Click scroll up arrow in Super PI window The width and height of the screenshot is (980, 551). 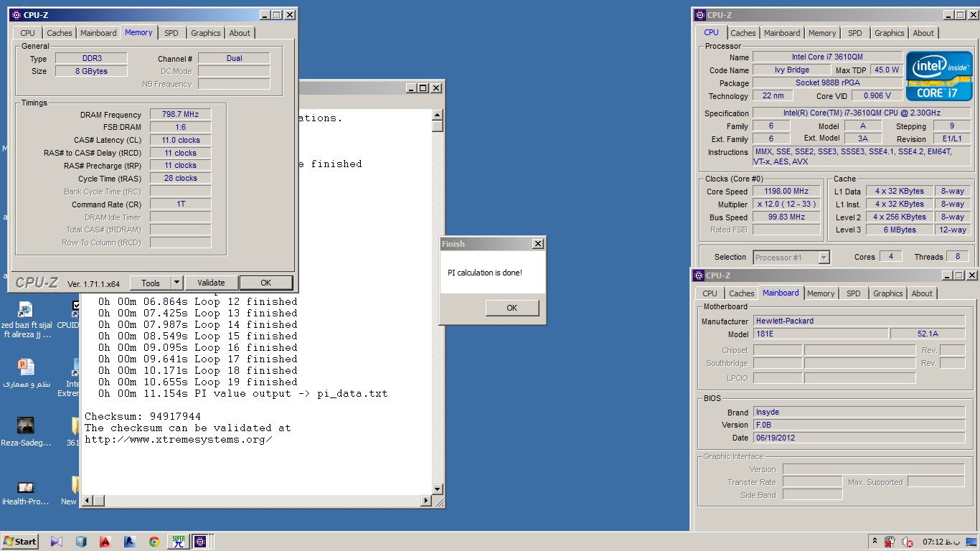click(438, 115)
